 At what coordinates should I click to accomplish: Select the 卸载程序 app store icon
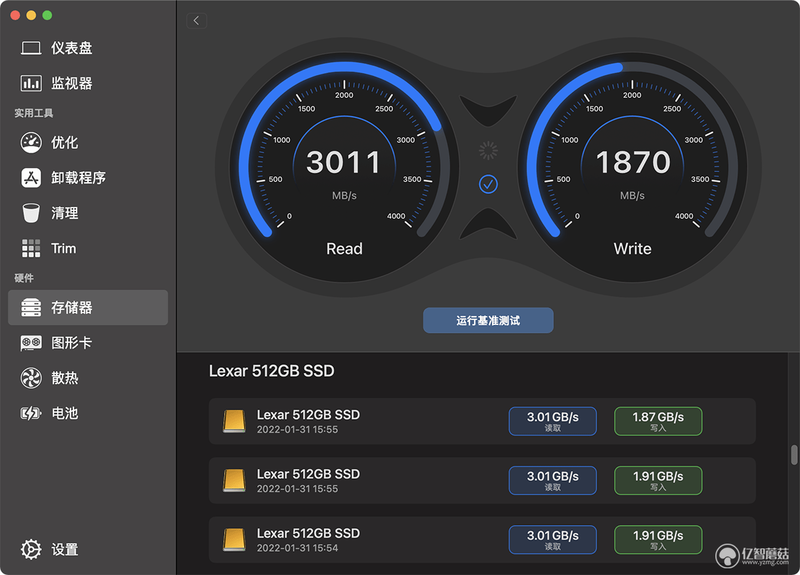coord(31,178)
